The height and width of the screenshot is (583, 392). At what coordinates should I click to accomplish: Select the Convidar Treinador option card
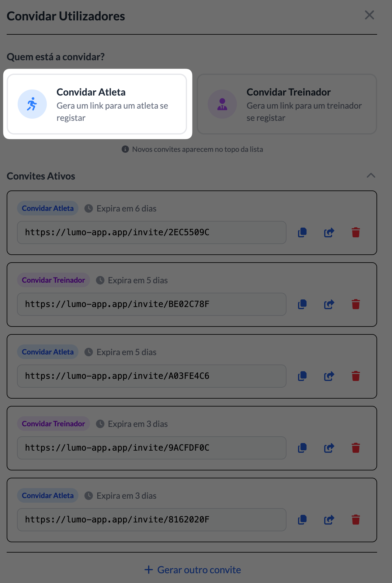[287, 104]
